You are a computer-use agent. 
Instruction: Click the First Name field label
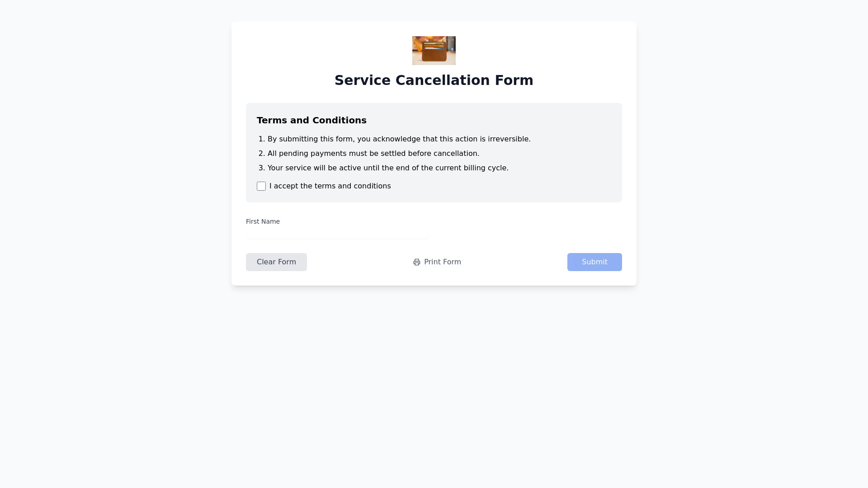click(263, 221)
